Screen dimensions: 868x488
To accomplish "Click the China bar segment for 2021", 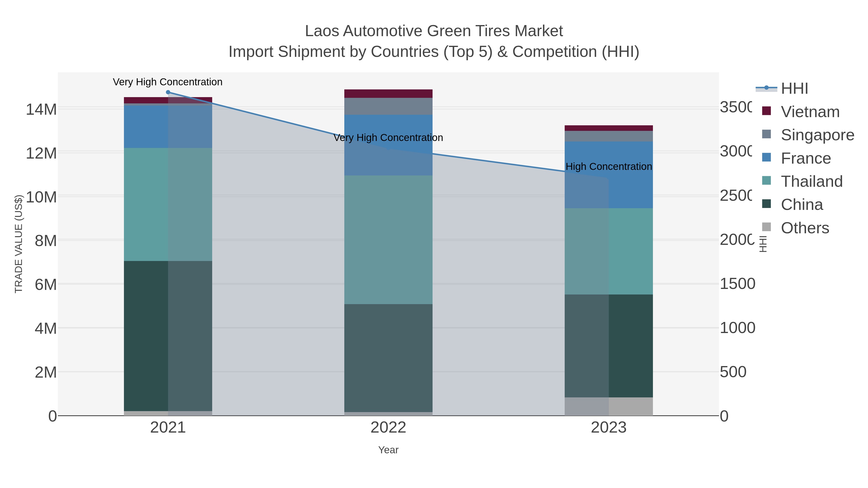I will click(x=168, y=336).
